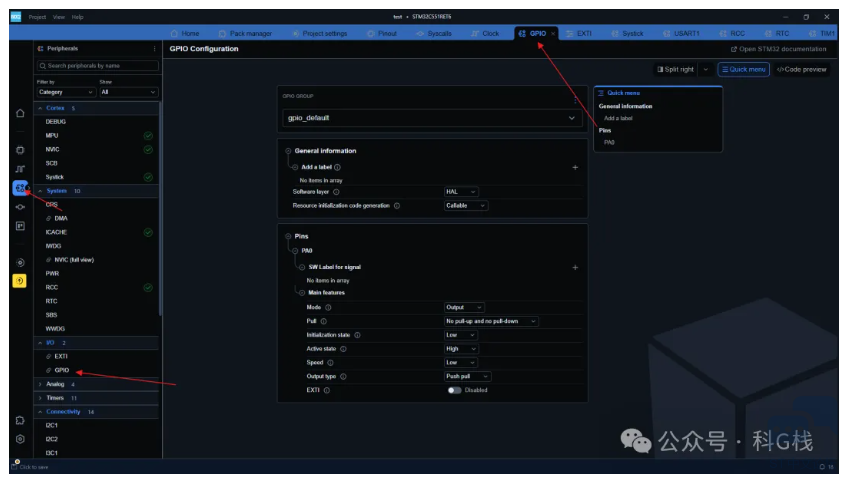Switch to the Pinout tab
The height and width of the screenshot is (479, 846).
tap(382, 34)
